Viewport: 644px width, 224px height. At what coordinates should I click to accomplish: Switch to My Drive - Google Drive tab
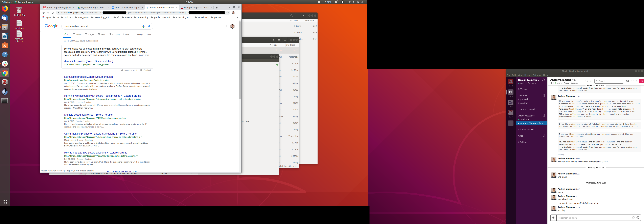92,7
